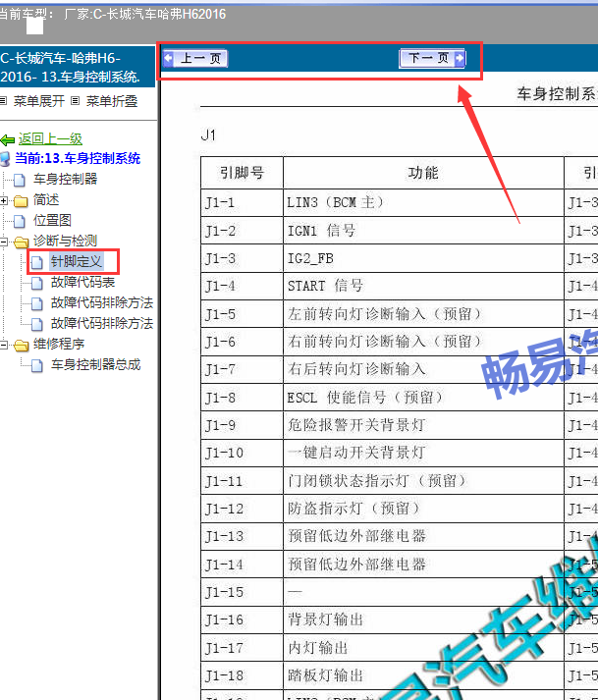Click cell 危险报警开关背景灯
The width and height of the screenshot is (598, 700).
tap(423, 425)
